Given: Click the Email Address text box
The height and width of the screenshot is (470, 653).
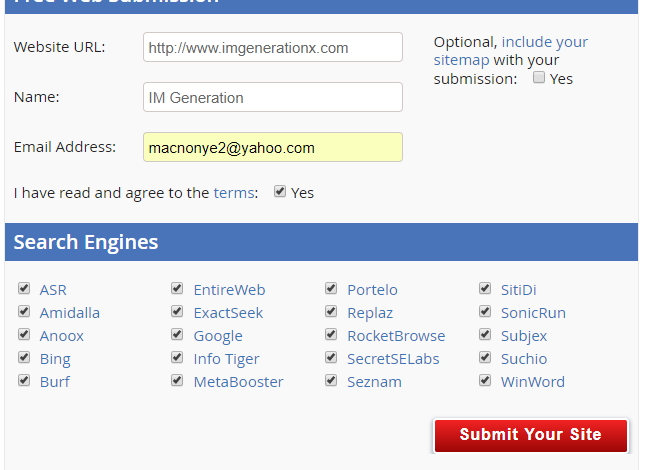Looking at the screenshot, I should tap(272, 147).
